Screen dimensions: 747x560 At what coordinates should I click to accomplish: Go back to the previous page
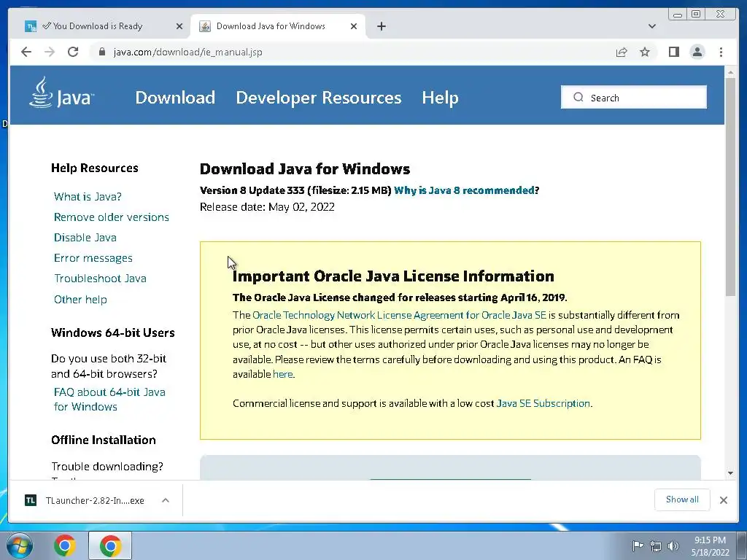pos(26,52)
